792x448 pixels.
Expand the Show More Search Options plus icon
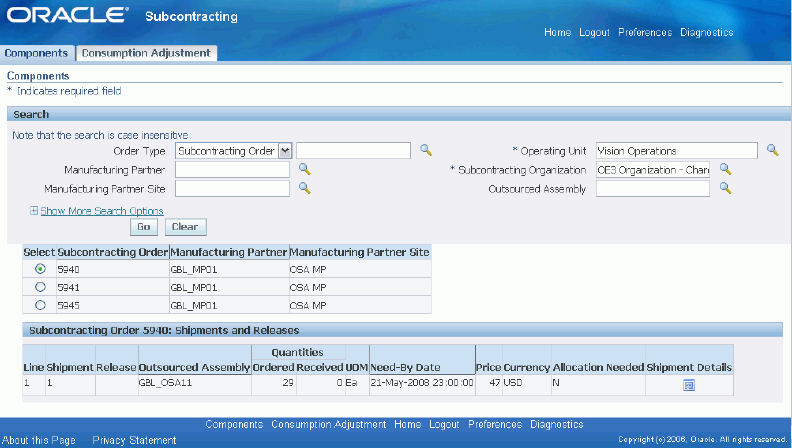click(34, 211)
